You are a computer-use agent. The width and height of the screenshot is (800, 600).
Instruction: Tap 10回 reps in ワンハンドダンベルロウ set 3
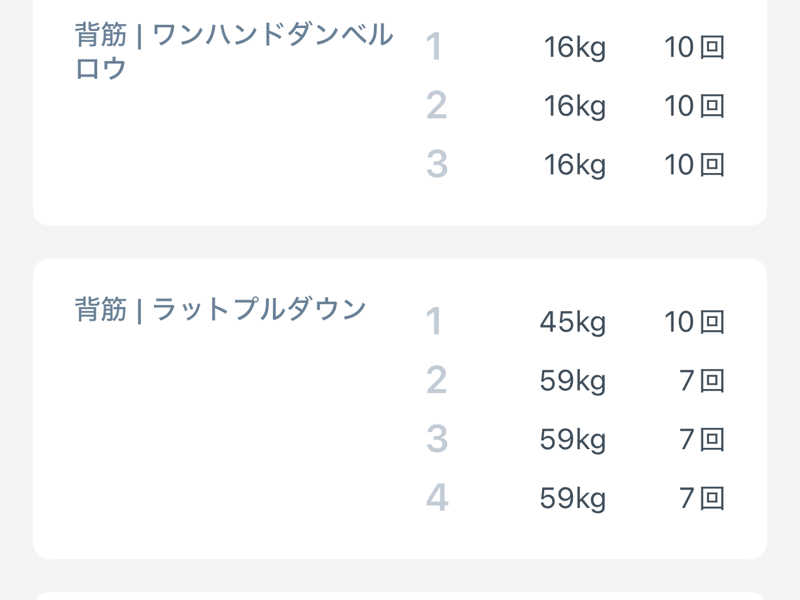pyautogui.click(x=694, y=164)
